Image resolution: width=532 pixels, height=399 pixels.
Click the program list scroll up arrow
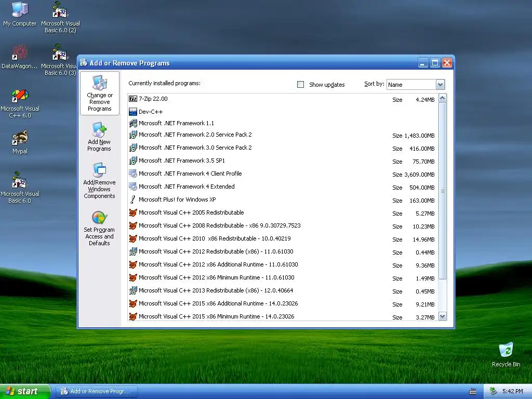(443, 98)
